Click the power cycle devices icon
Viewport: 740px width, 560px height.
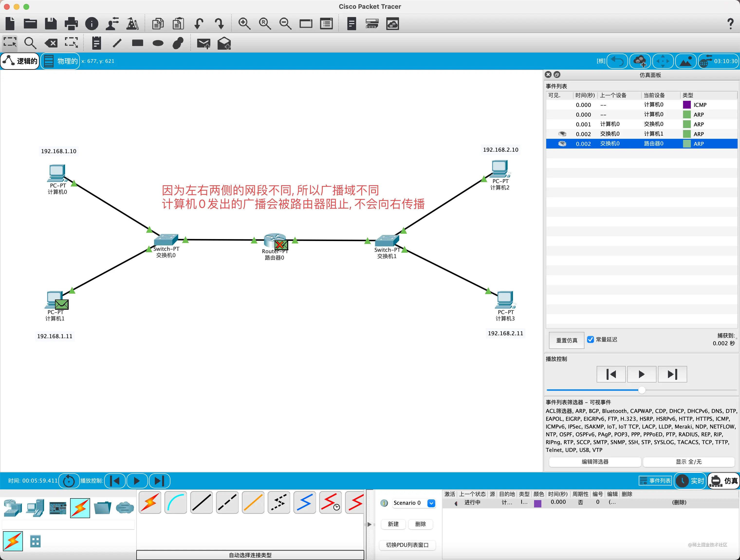pos(69,481)
